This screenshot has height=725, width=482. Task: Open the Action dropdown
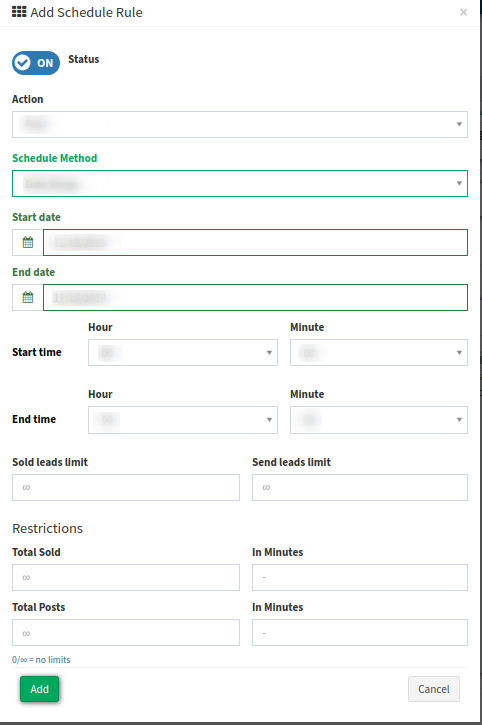240,124
